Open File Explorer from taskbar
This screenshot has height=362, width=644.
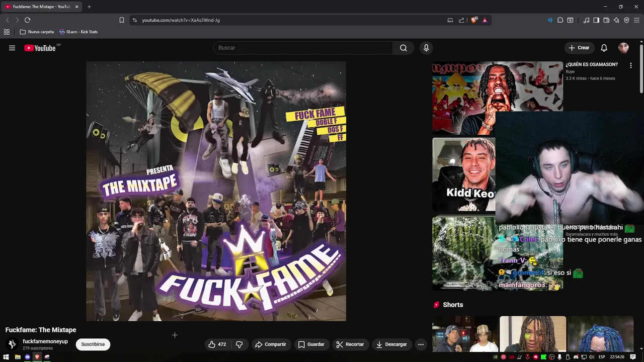tap(18, 357)
